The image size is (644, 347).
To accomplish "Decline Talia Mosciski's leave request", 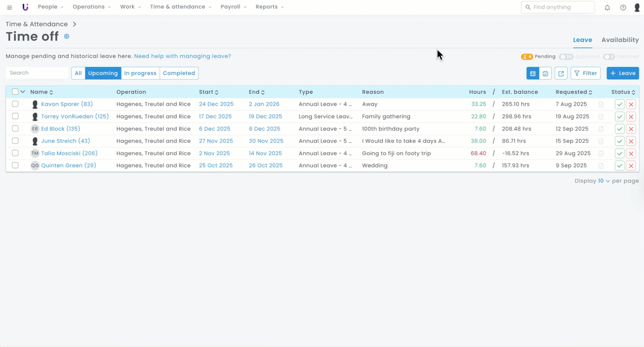I will pos(631,153).
